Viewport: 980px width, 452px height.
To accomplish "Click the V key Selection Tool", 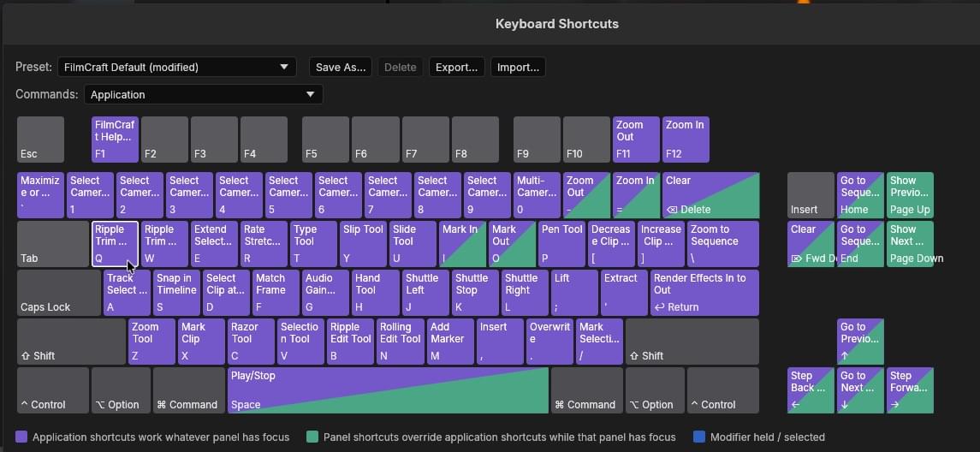I will tap(300, 342).
